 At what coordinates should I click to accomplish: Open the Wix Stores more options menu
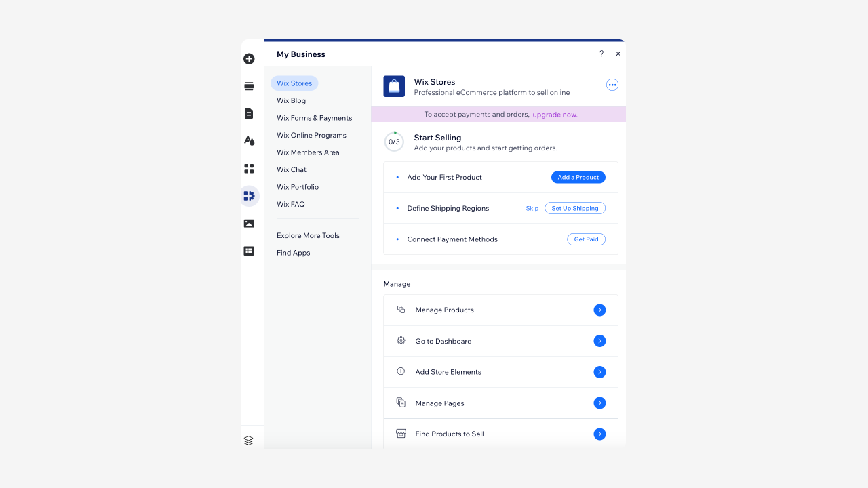tap(612, 85)
